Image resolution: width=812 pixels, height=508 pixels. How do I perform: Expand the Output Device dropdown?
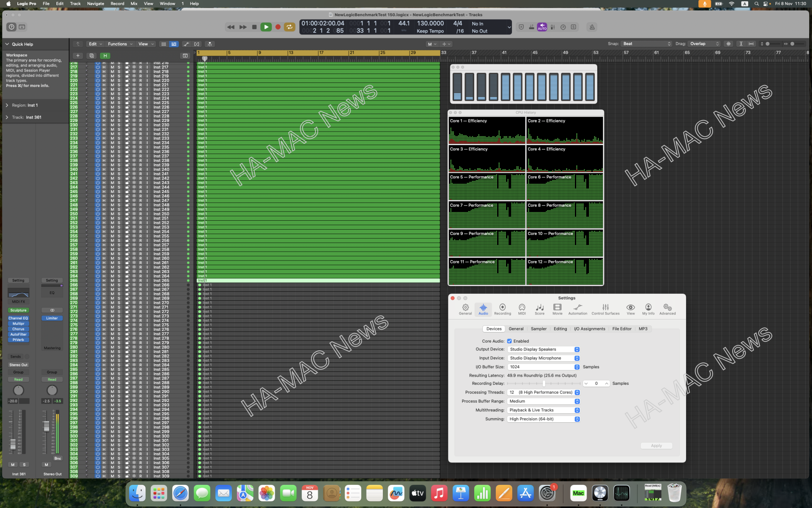click(x=577, y=350)
